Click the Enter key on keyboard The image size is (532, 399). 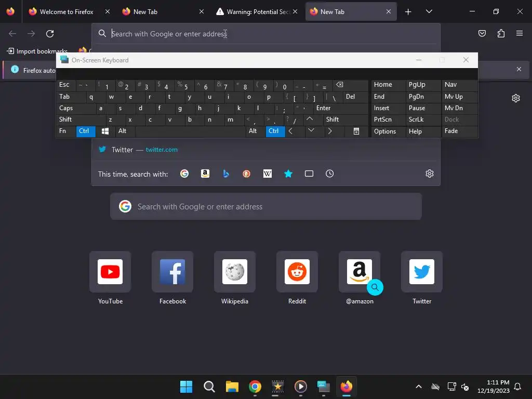pyautogui.click(x=341, y=108)
